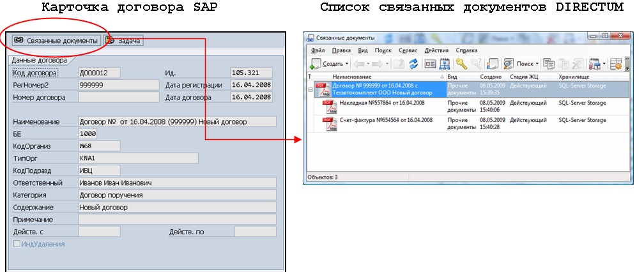Sort by Создано column header
The image size is (644, 272).
tap(493, 77)
